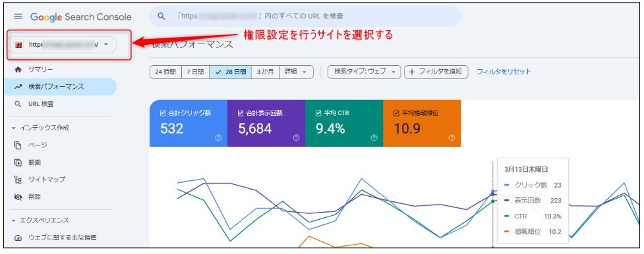
Task: Toggle the 平均掲載順位 checkbox card
Action: [422, 123]
